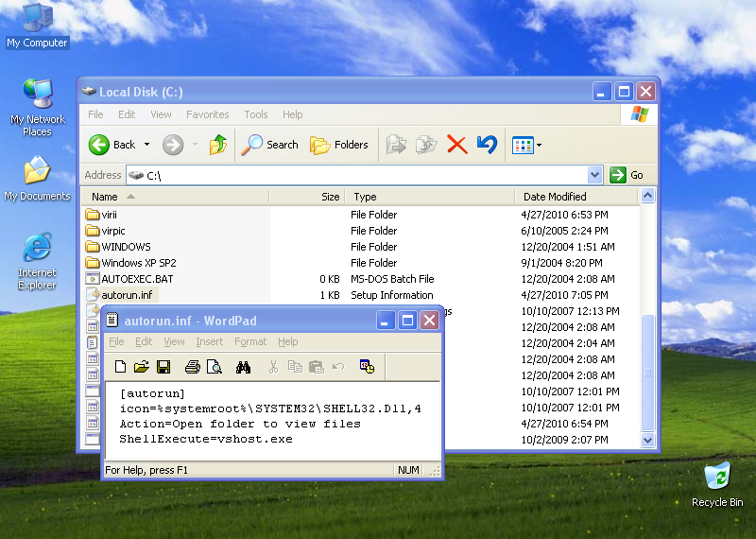756x539 pixels.
Task: Click the Find binoculars icon in WordPad
Action: point(243,367)
